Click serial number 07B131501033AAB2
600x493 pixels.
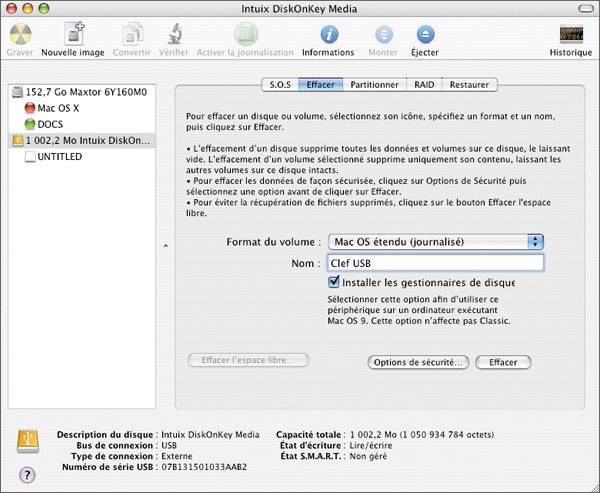click(x=204, y=467)
